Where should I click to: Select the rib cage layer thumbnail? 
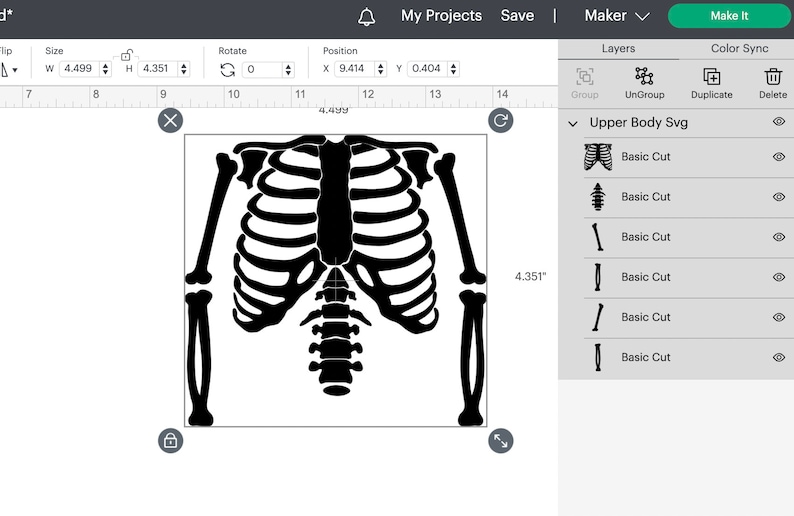pos(598,157)
